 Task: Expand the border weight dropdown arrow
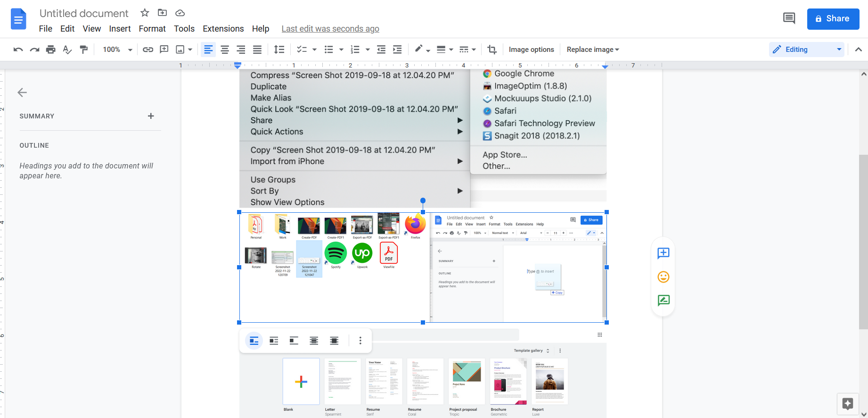(x=451, y=50)
